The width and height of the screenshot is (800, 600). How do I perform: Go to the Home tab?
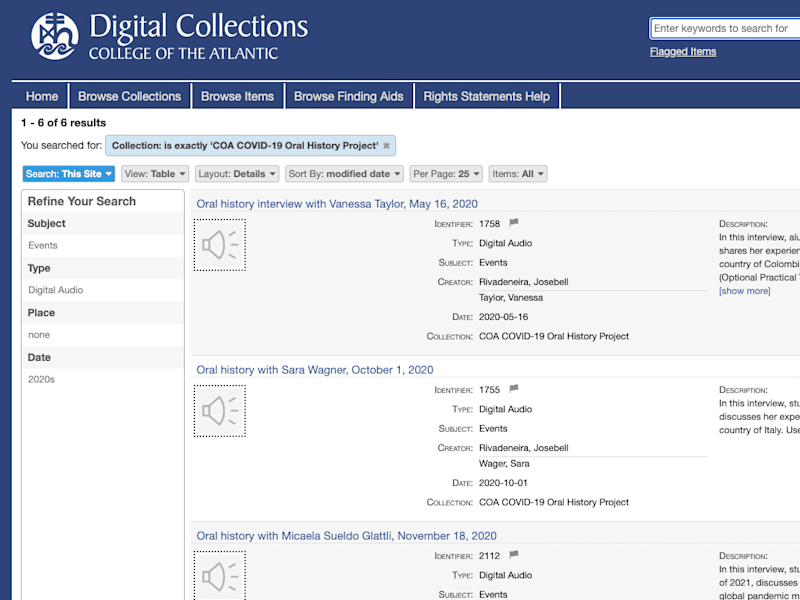tap(42, 96)
